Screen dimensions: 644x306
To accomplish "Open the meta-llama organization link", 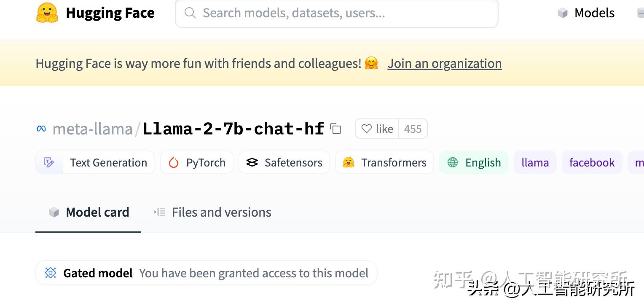I will point(92,129).
